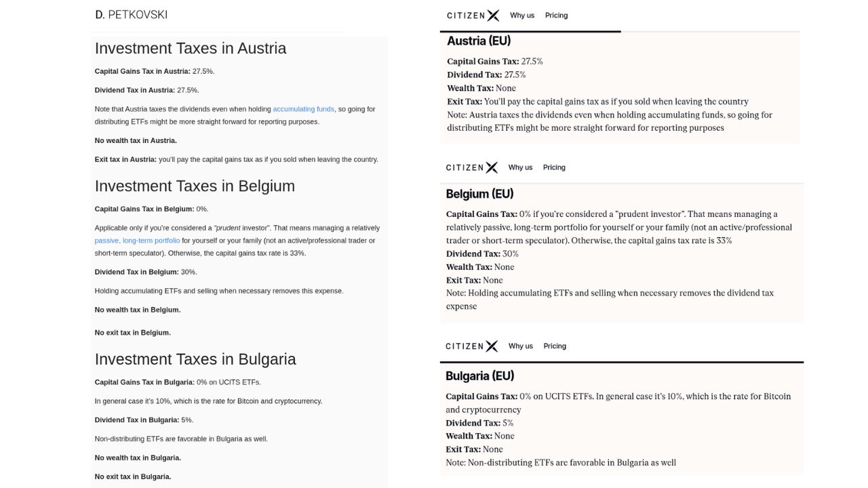This screenshot has width=868, height=488.
Task: Click the 'Investment Taxes in Belgium' heading
Action: click(x=195, y=186)
